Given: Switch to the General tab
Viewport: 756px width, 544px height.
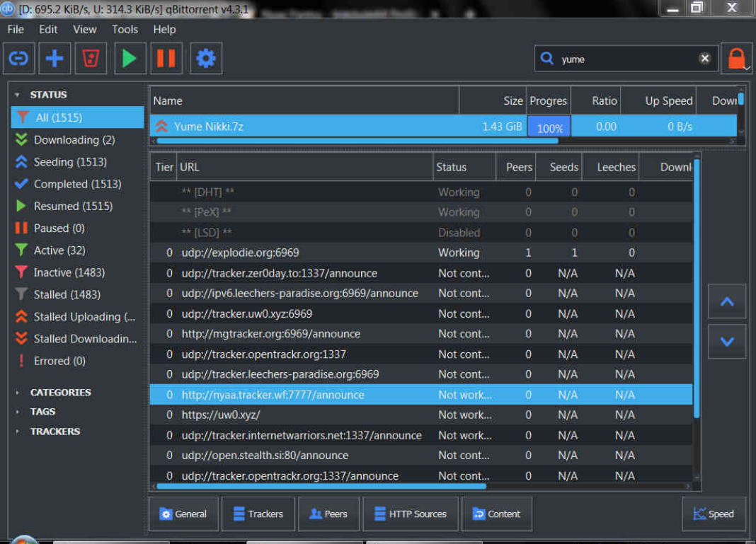Looking at the screenshot, I should click(x=183, y=514).
